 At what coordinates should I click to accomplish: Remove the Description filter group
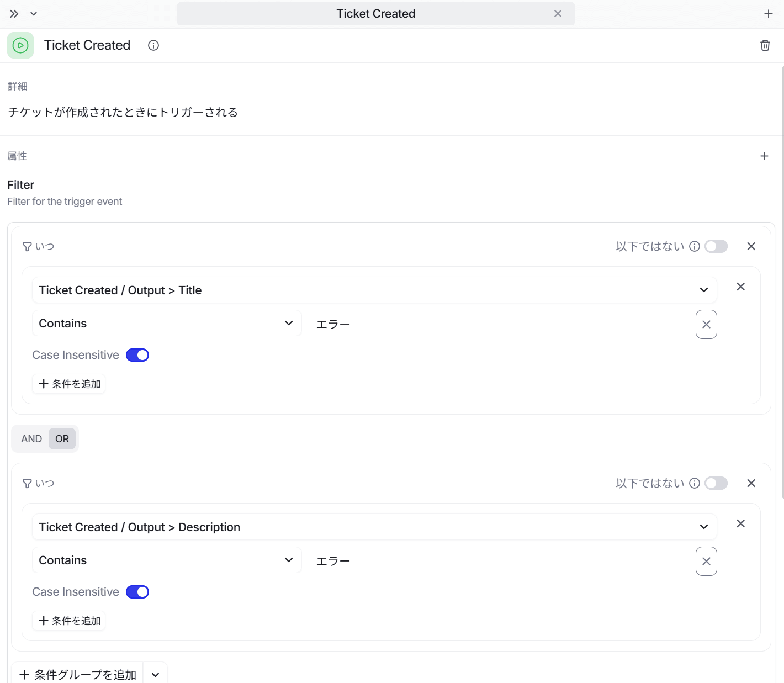point(751,483)
